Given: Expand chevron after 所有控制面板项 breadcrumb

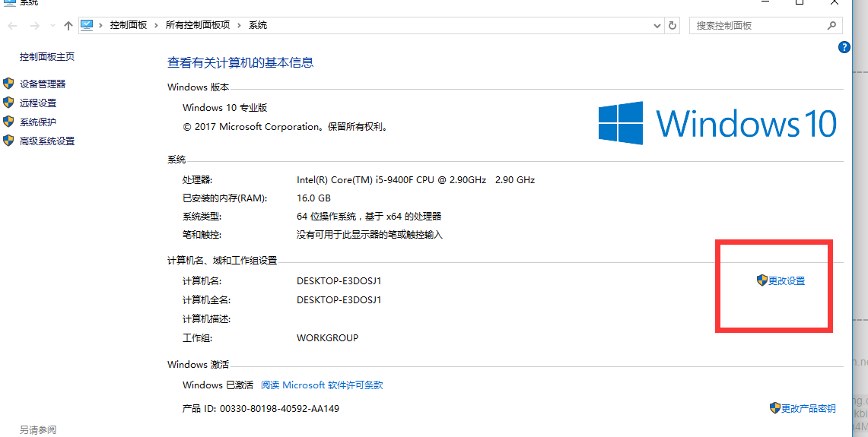Looking at the screenshot, I should [x=239, y=25].
